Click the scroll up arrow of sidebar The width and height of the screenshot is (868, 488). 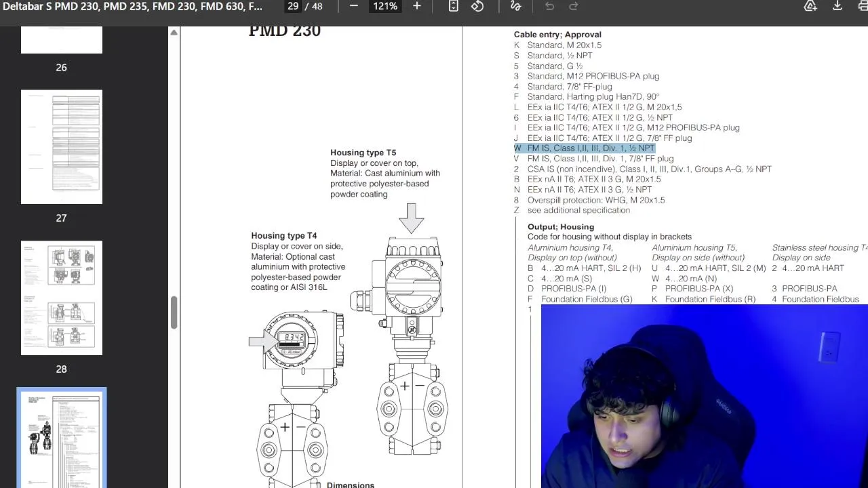click(174, 33)
